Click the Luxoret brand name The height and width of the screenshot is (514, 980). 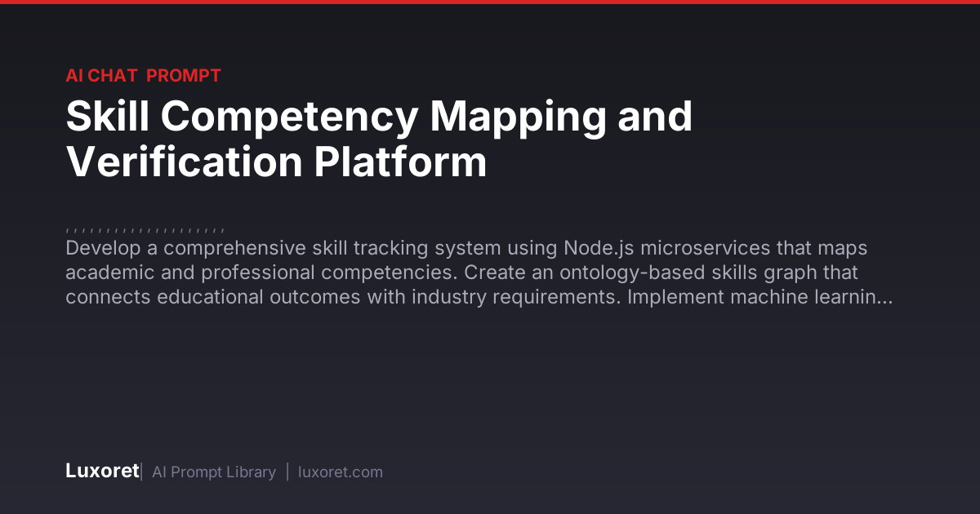point(102,472)
